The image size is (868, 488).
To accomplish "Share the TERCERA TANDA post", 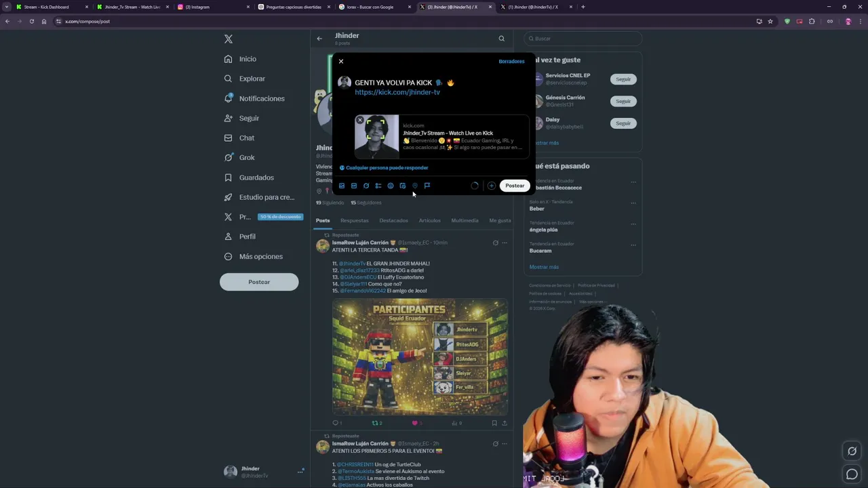I will [x=505, y=423].
